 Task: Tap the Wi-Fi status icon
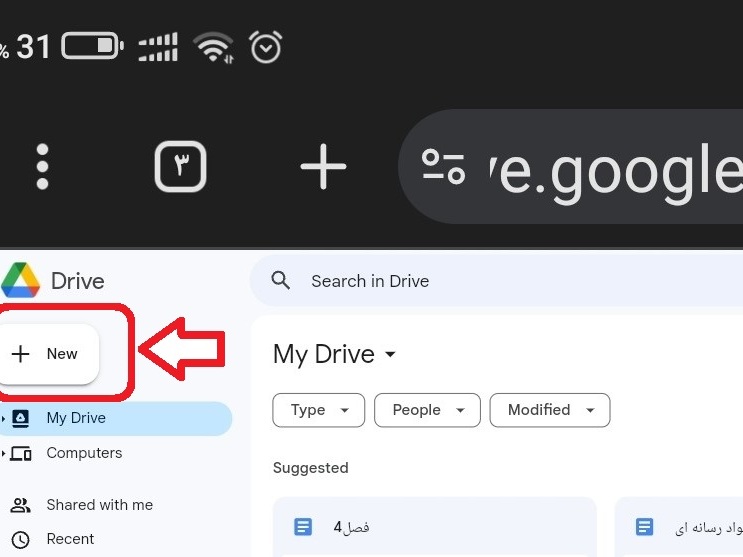(214, 47)
